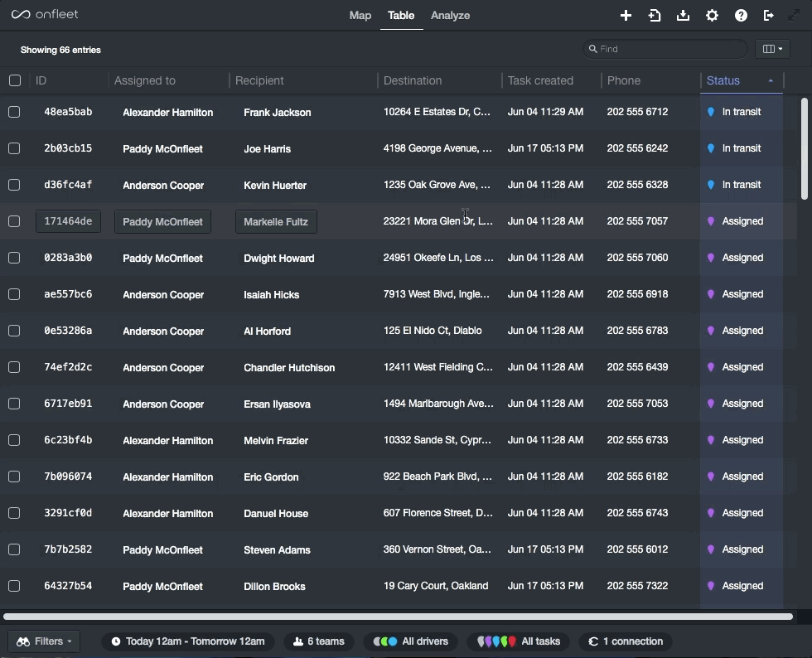Open recipient Markelle Fultz
This screenshot has width=812, height=658.
[276, 222]
